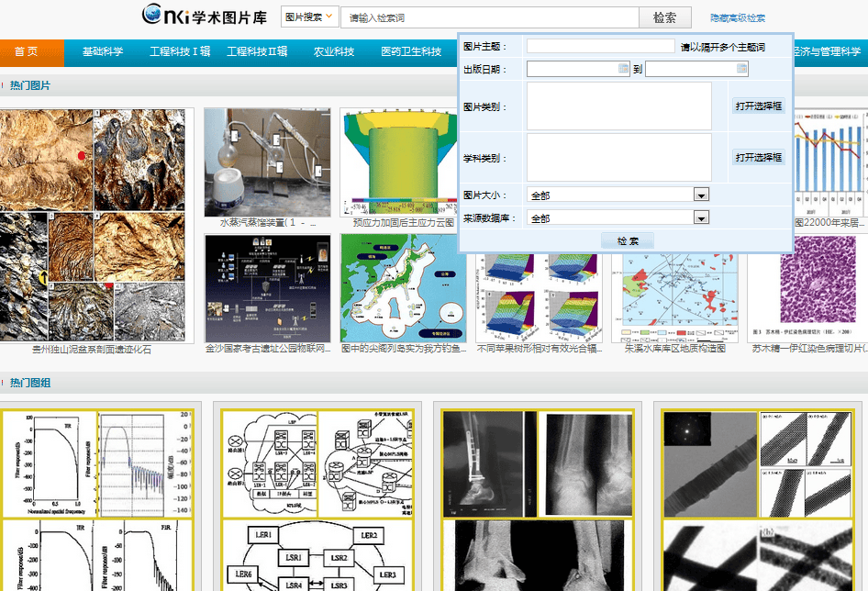868x591 pixels.
Task: Click the main search keyword input box
Action: pos(489,17)
